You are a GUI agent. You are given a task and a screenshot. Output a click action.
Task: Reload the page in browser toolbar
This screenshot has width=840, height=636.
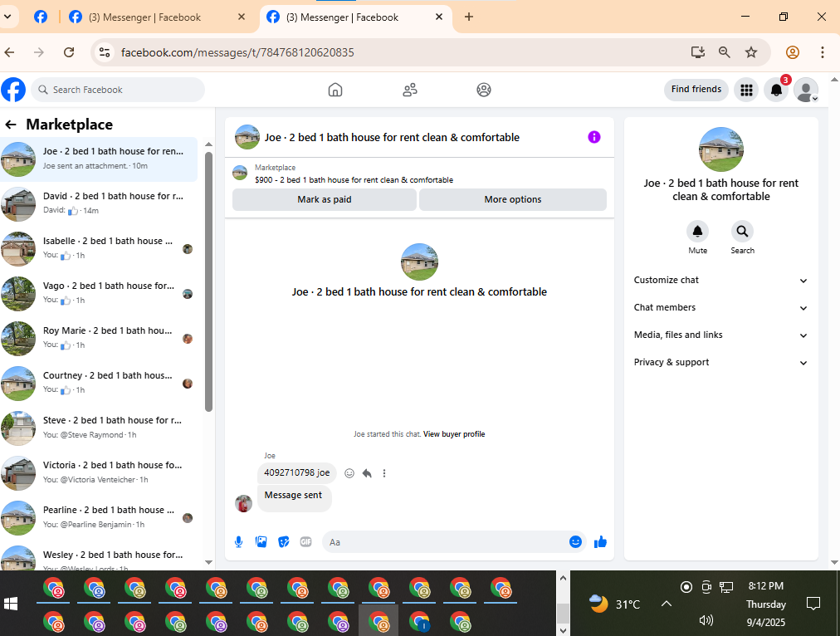[69, 52]
